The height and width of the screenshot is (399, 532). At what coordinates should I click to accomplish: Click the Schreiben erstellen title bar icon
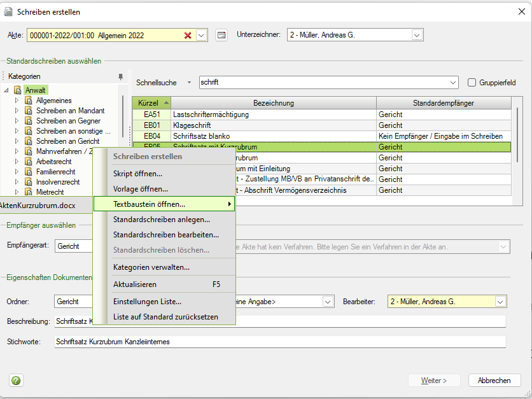tap(8, 12)
